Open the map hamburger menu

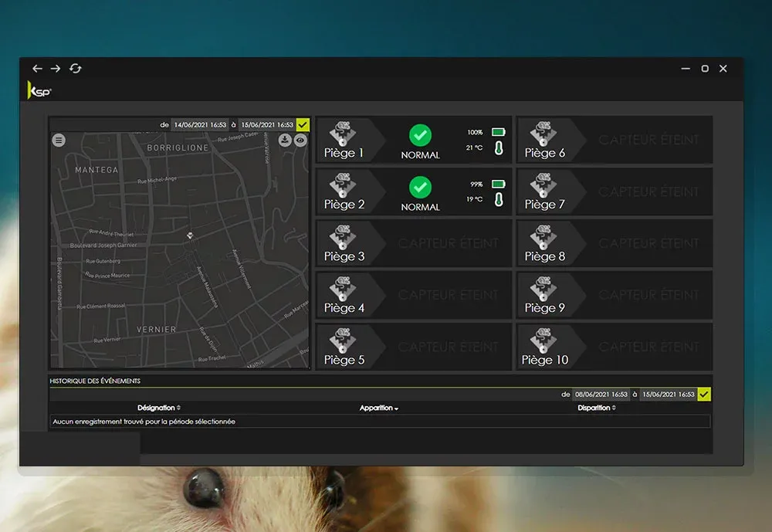point(59,141)
